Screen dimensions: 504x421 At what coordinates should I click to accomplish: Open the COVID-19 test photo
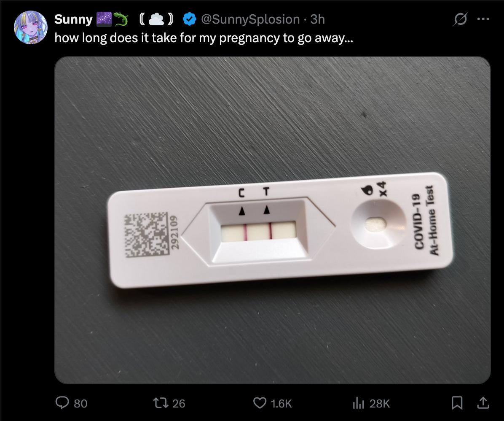(x=272, y=220)
